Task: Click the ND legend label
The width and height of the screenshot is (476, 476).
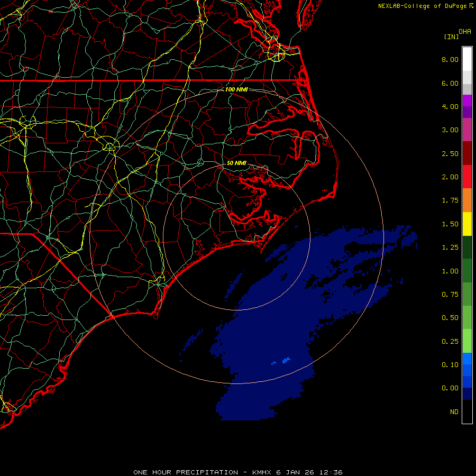Action: (x=454, y=412)
